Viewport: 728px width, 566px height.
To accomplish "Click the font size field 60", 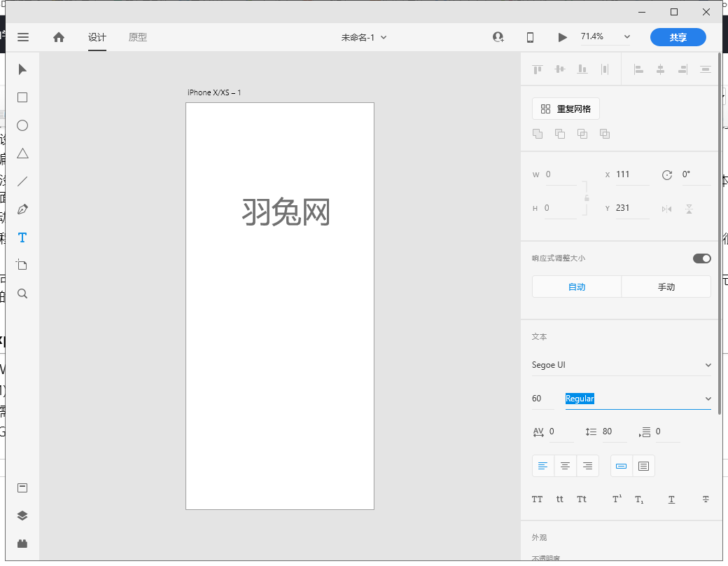I will pos(542,399).
